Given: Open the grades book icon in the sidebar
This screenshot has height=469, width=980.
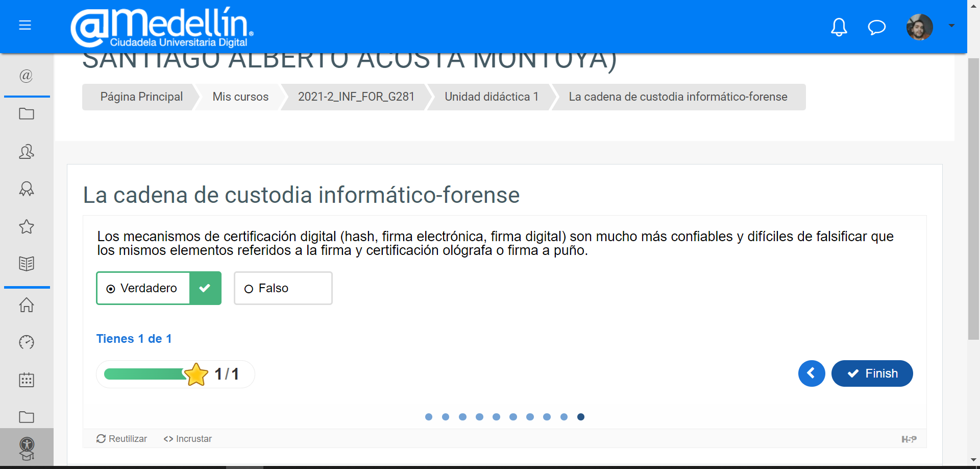Looking at the screenshot, I should point(27,264).
